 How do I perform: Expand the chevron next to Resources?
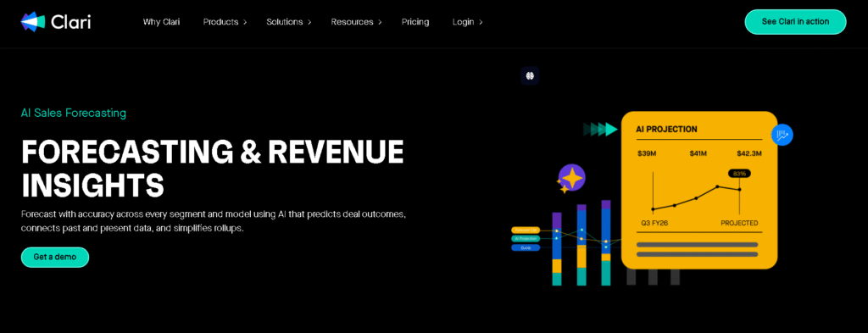pyautogui.click(x=380, y=22)
